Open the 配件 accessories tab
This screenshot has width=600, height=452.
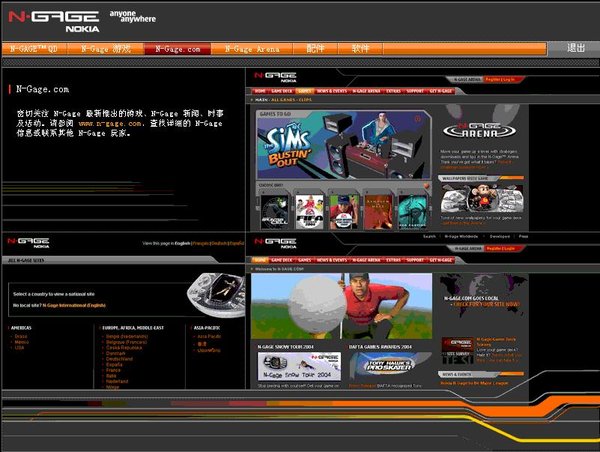tap(316, 48)
